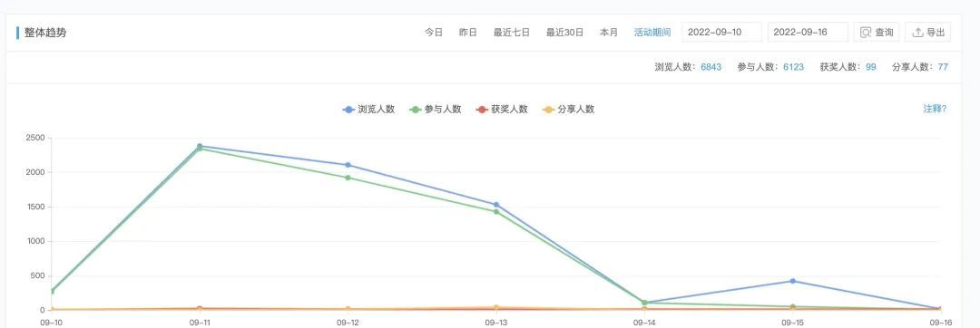Select the 昨日 time filter
Viewport: 980px width, 328px height.
point(468,33)
